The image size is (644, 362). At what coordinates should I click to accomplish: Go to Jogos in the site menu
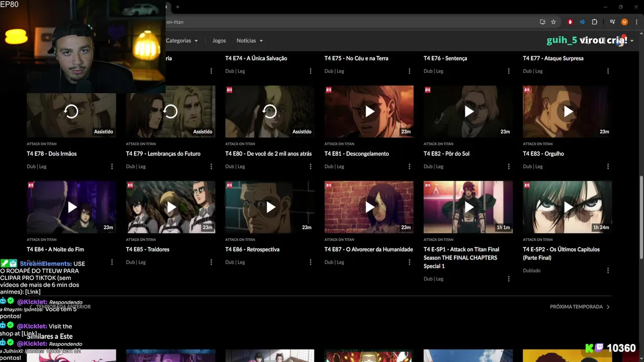pyautogui.click(x=219, y=41)
